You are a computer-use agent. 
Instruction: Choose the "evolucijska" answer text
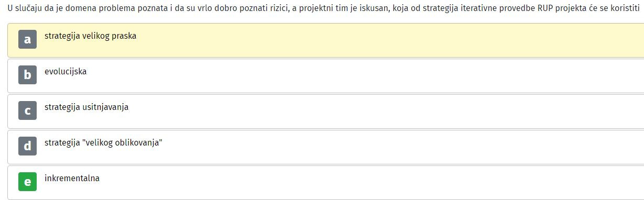coord(66,72)
